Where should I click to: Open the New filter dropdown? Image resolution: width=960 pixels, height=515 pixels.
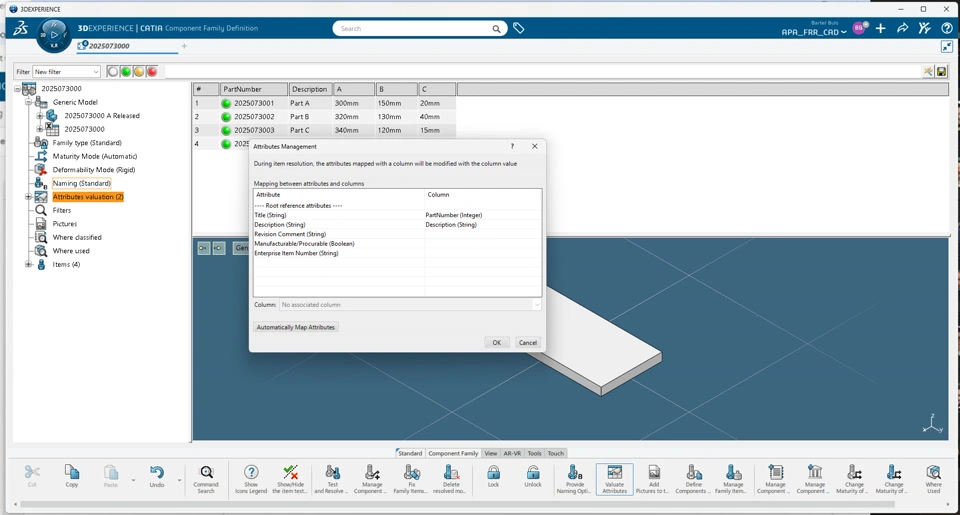(66, 72)
